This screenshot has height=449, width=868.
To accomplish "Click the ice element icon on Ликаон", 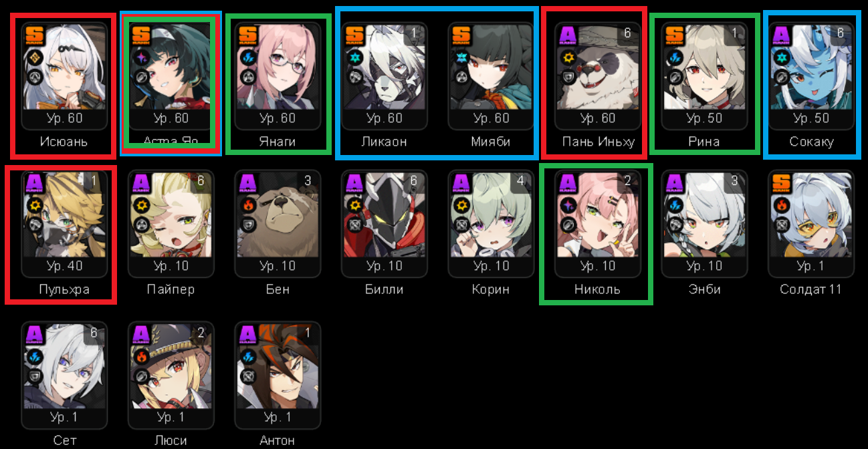I will (x=354, y=57).
